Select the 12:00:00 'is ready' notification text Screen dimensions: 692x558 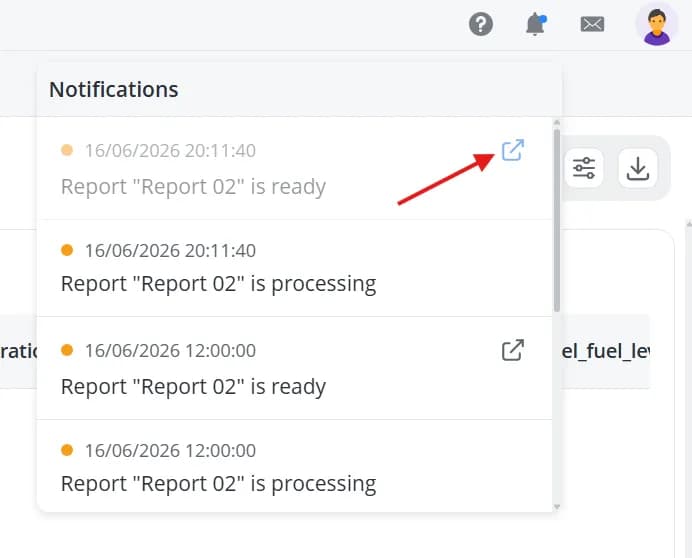pos(193,387)
